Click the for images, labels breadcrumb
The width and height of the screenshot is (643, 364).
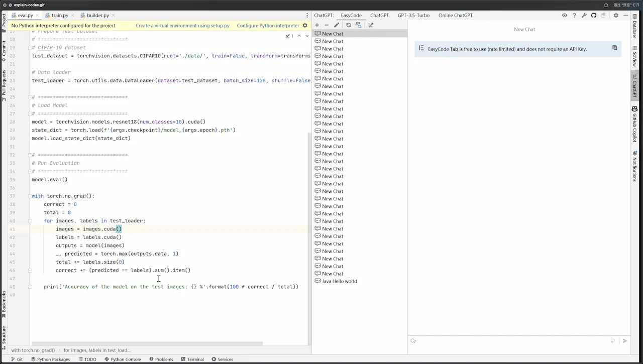[97, 350]
